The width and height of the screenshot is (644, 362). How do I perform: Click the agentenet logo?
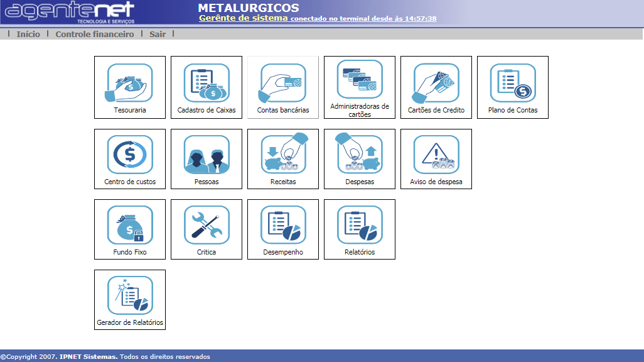tap(70, 12)
